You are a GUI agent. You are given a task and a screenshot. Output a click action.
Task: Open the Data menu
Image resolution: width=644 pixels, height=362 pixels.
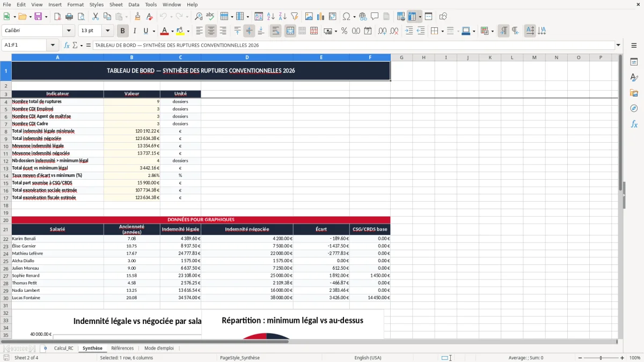pos(134,4)
